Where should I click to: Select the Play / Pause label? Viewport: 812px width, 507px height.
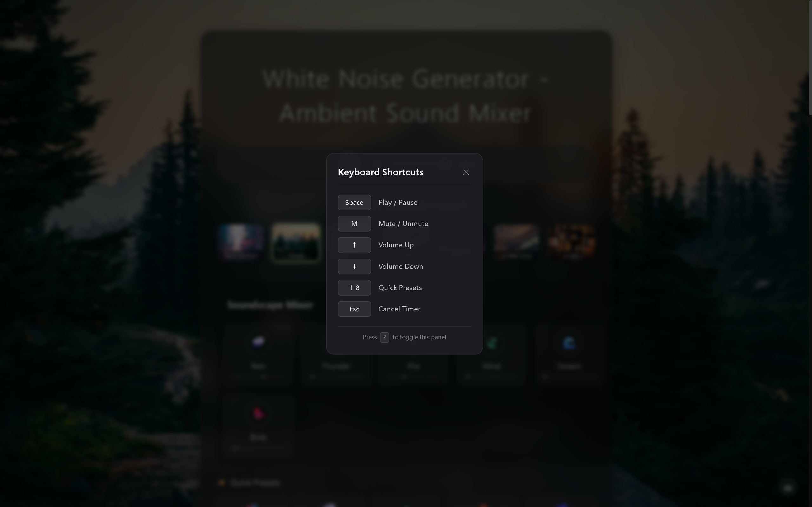point(398,203)
